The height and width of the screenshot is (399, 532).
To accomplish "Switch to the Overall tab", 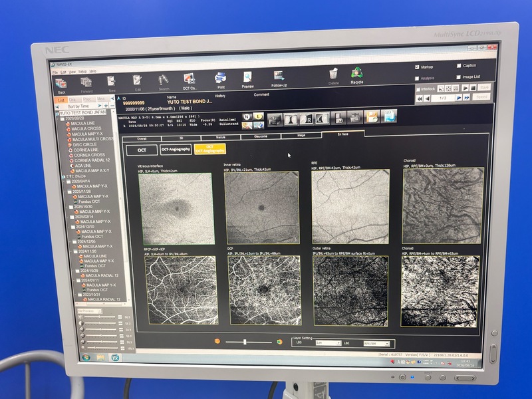I will (x=142, y=139).
